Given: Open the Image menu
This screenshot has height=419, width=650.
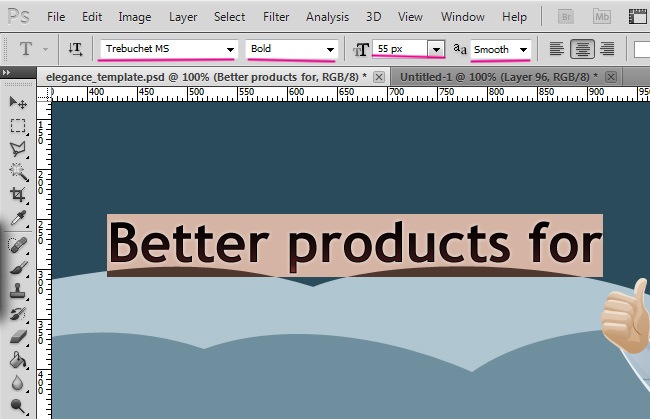Looking at the screenshot, I should pyautogui.click(x=135, y=17).
